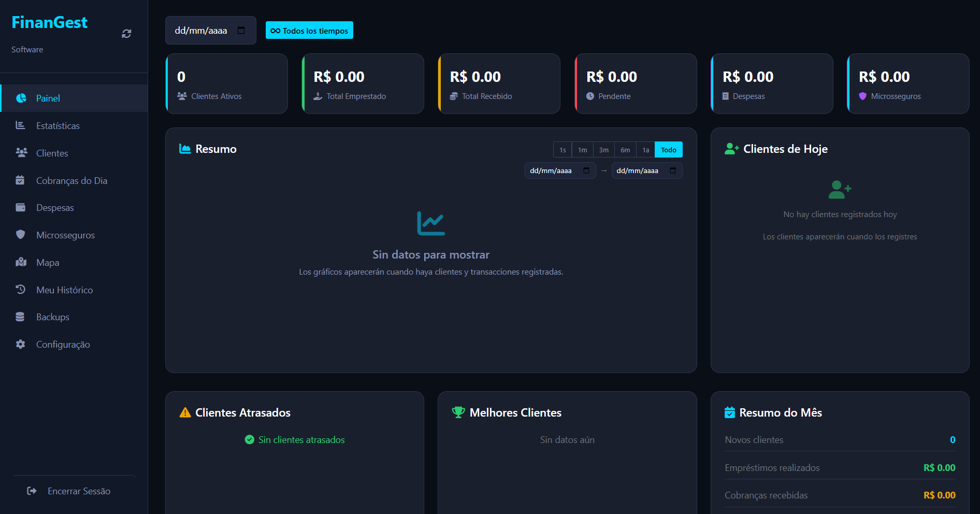This screenshot has width=980, height=514.
Task: Click the Resumo start date input
Action: click(x=560, y=170)
